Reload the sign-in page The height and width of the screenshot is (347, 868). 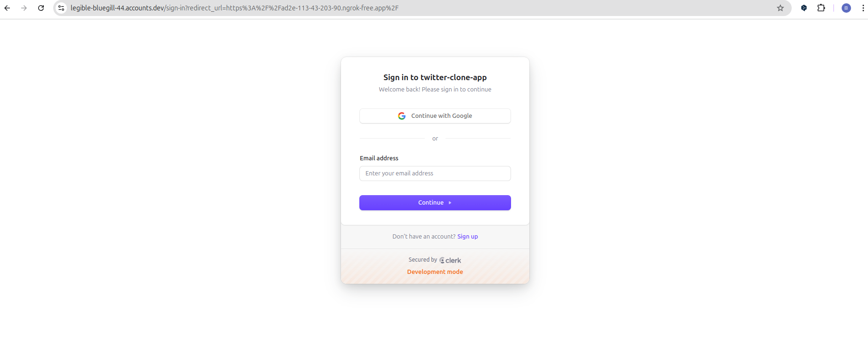41,8
